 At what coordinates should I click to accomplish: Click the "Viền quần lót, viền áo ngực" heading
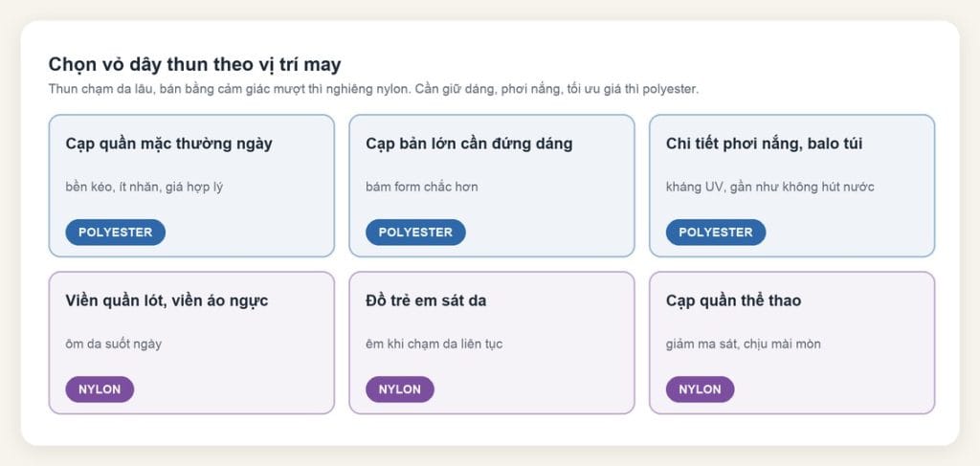167,301
